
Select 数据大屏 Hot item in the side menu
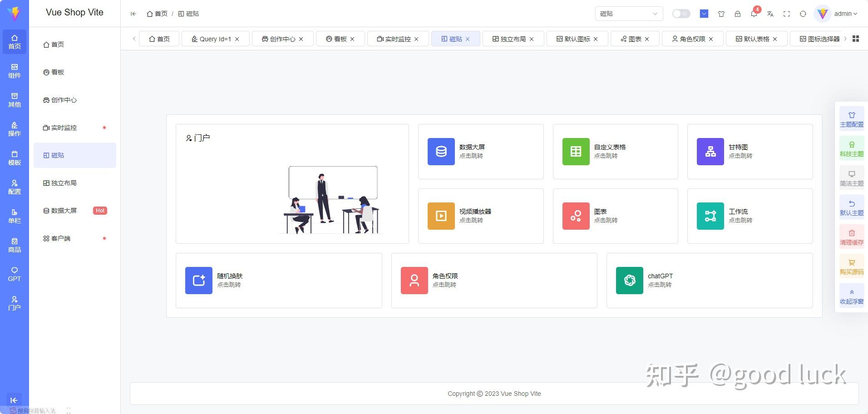click(75, 211)
